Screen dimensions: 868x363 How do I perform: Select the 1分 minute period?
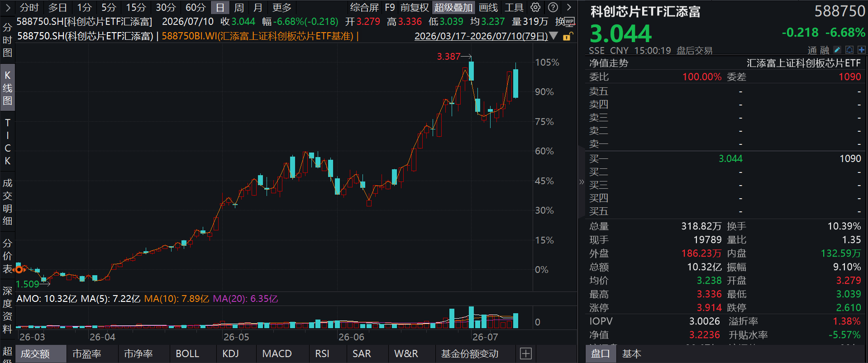pyautogui.click(x=84, y=7)
